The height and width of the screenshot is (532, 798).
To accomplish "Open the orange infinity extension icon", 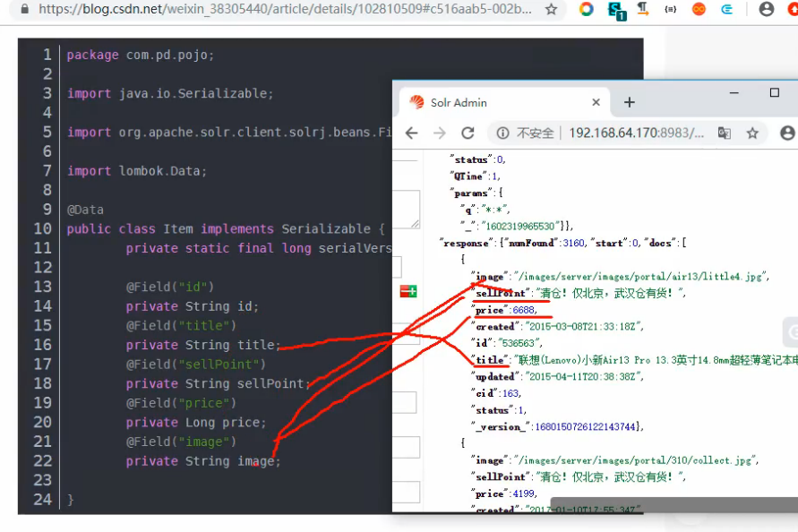I will [699, 9].
